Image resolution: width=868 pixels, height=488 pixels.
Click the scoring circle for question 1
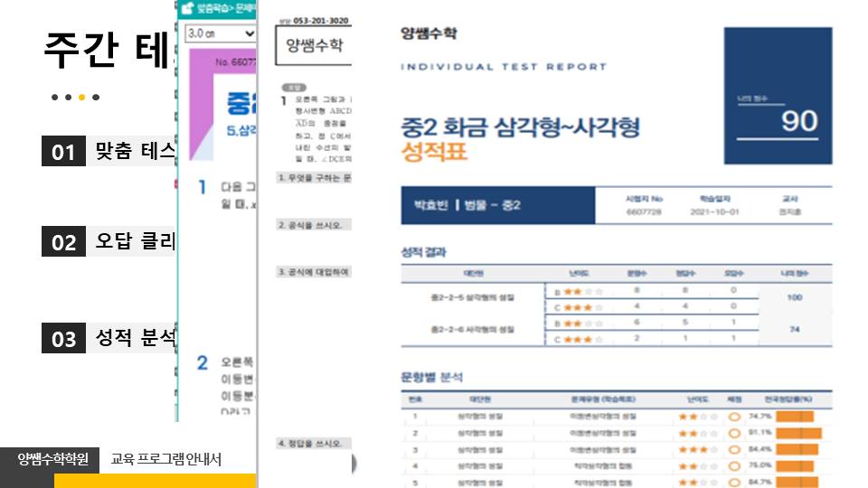(x=734, y=417)
